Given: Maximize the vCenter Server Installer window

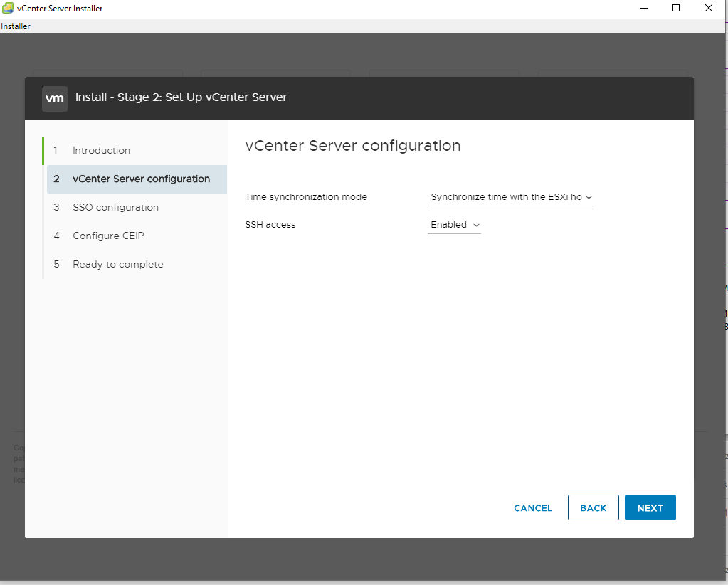Looking at the screenshot, I should 676,9.
